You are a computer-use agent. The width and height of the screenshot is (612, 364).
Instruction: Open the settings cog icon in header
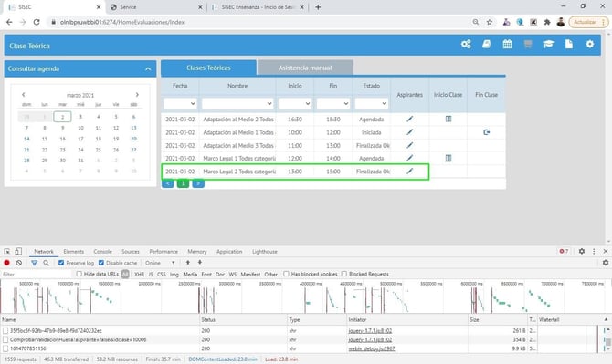point(590,44)
